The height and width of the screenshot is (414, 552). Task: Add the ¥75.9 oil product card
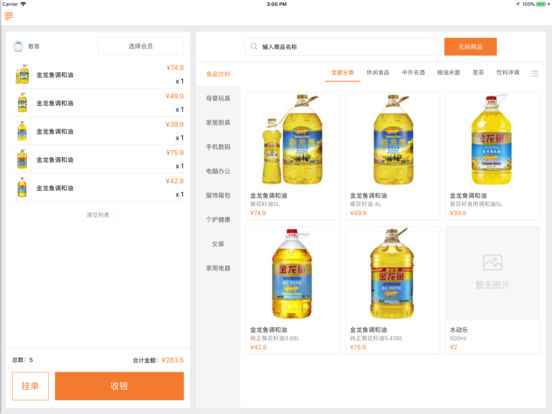[393, 290]
